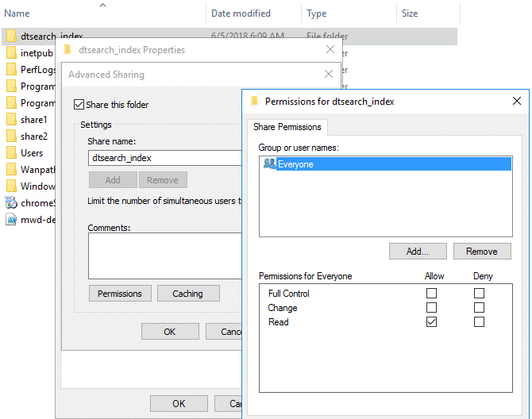
Task: Select the inetpub folder icon
Action: 11,53
